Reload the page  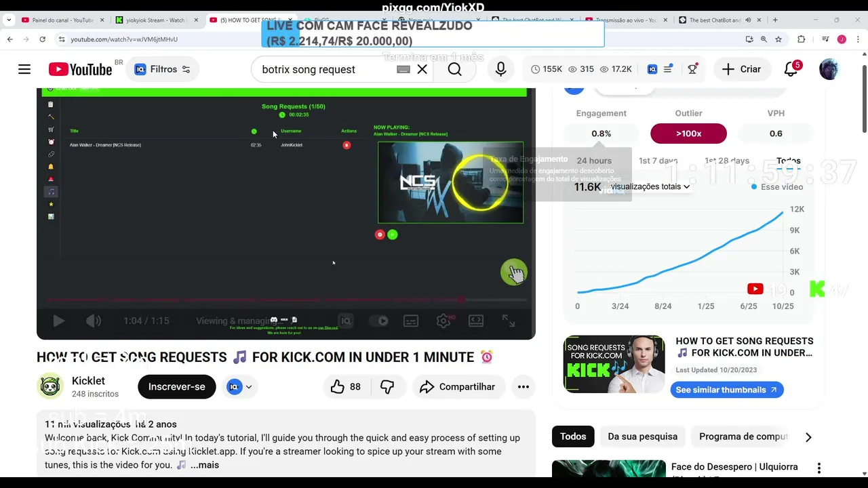point(42,39)
